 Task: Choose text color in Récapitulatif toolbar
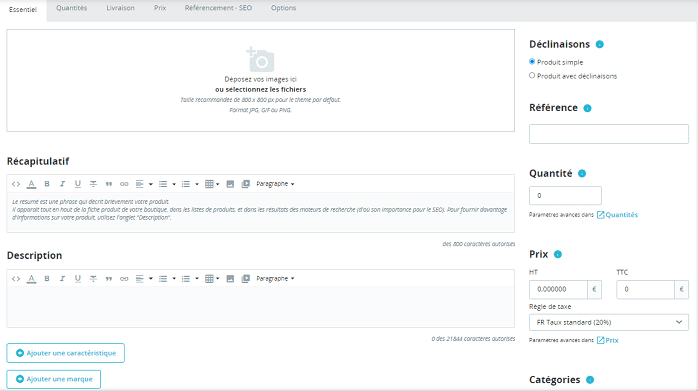tap(31, 184)
